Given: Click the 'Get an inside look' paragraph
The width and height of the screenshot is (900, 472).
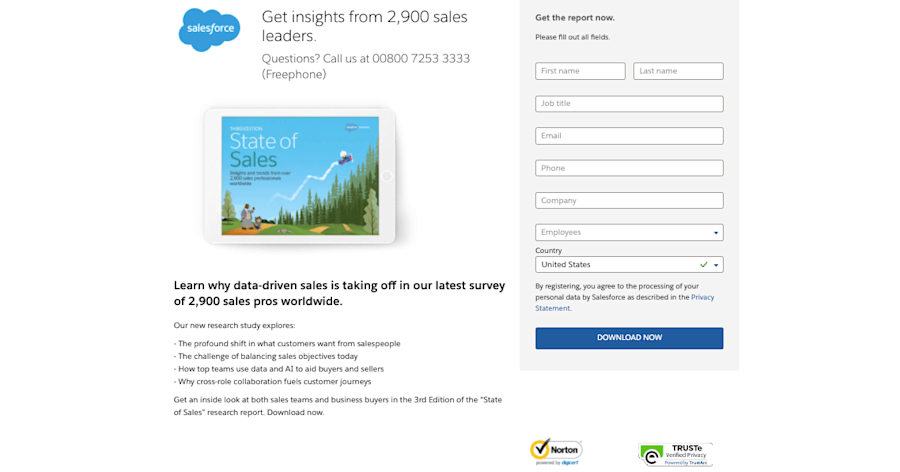Looking at the screenshot, I should tap(338, 406).
